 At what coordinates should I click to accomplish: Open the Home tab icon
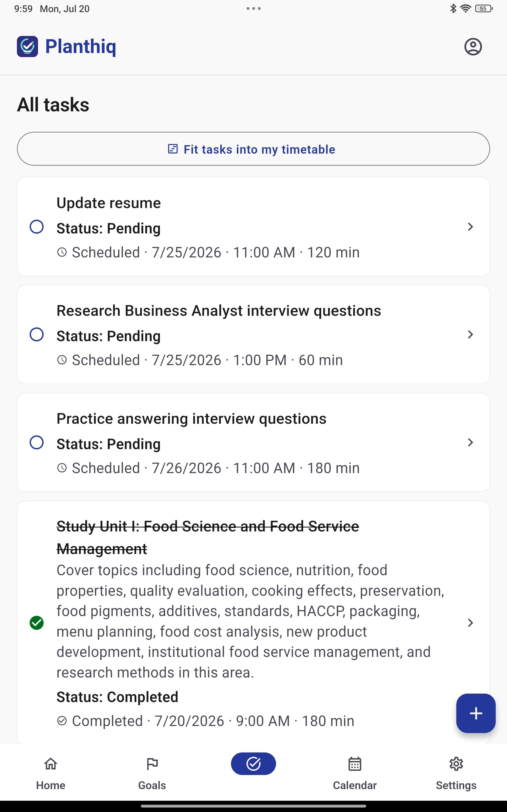tap(51, 764)
